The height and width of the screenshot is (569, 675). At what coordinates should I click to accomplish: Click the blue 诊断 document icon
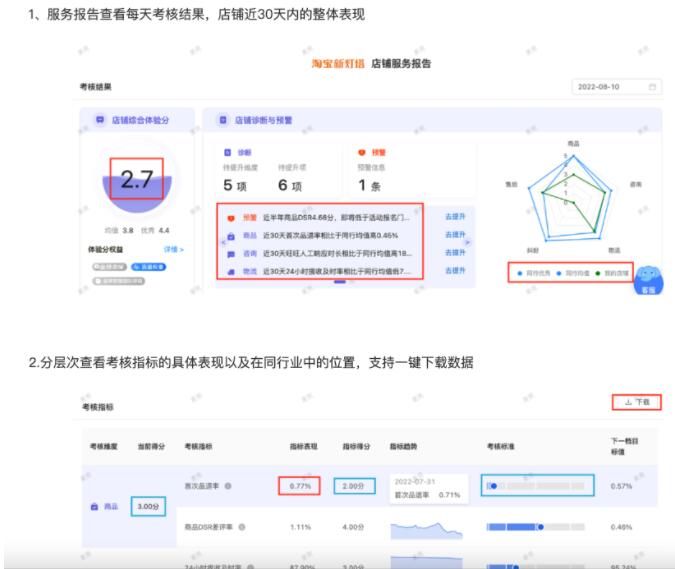227,152
